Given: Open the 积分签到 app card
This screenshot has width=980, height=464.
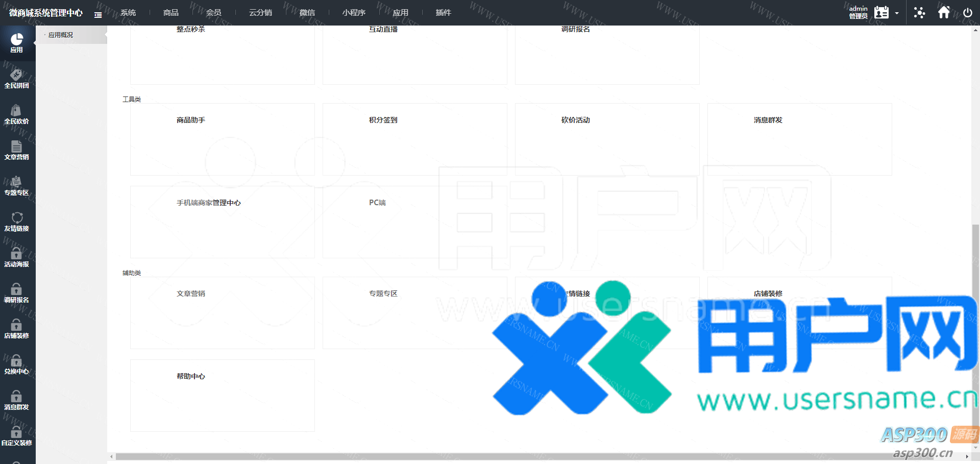Looking at the screenshot, I should tap(414, 139).
